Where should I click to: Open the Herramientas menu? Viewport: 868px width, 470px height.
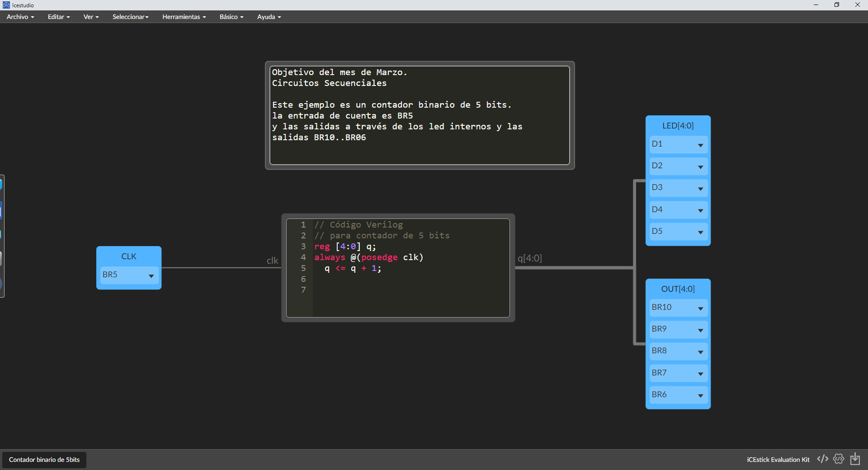[x=184, y=17]
